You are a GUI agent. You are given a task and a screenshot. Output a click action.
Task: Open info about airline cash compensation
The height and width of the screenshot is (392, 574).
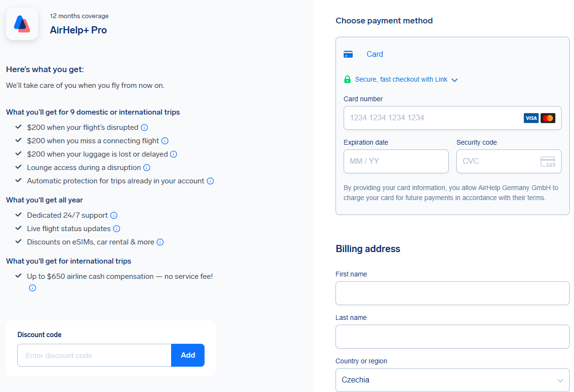[x=32, y=288]
